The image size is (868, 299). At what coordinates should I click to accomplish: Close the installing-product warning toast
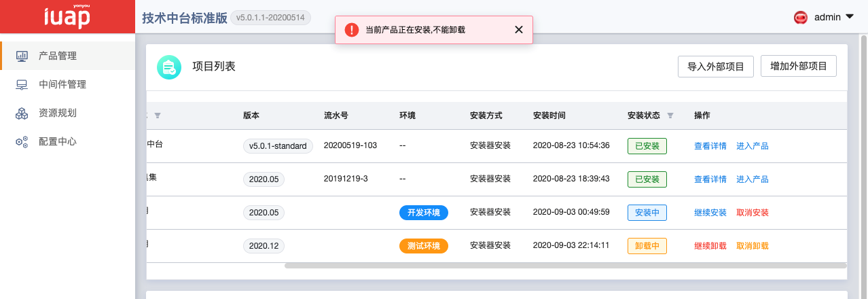click(x=519, y=29)
